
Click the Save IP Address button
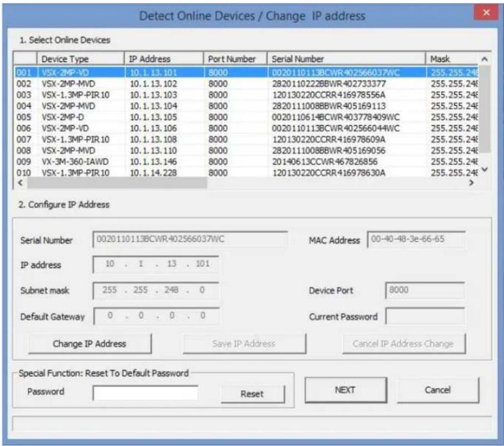244,344
